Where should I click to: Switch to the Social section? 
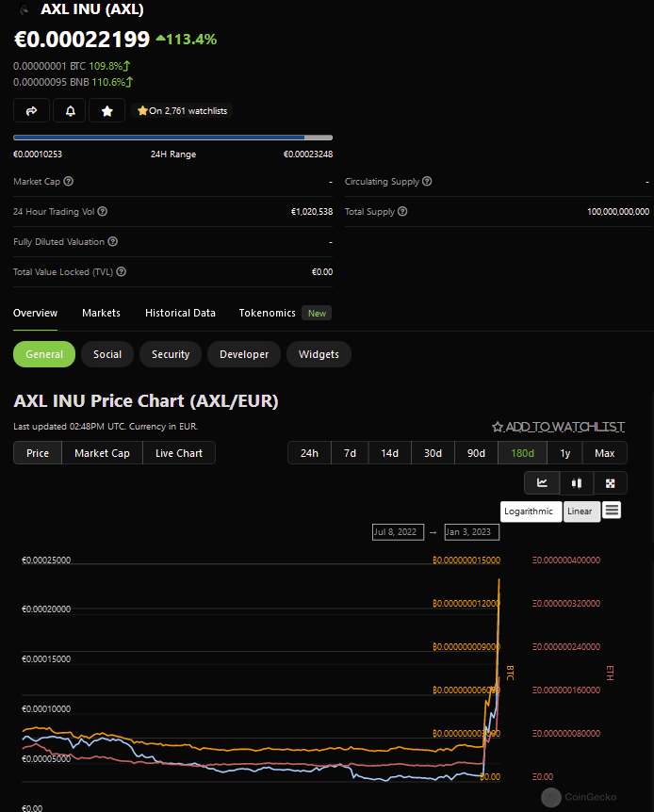tap(107, 354)
